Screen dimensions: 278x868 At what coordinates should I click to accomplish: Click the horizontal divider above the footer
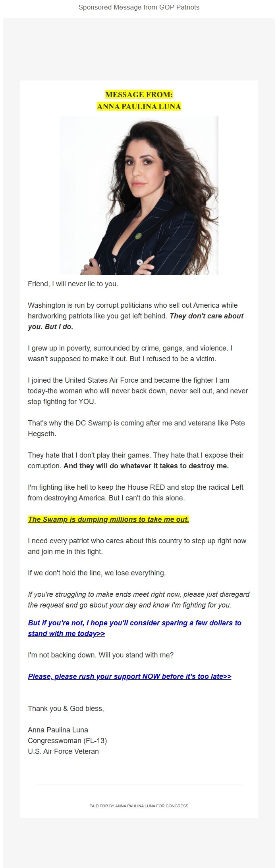pyautogui.click(x=139, y=784)
